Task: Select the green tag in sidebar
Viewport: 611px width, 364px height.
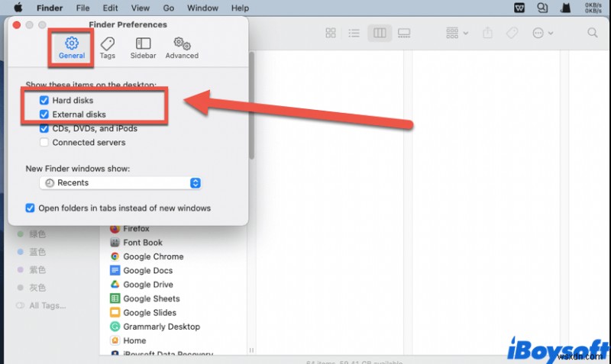Action: click(x=32, y=234)
